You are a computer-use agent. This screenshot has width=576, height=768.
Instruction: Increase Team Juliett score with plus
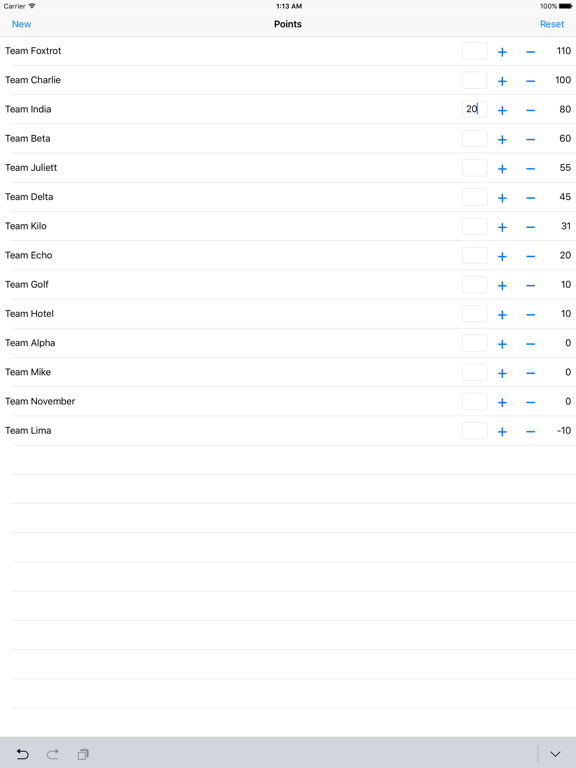[502, 169]
